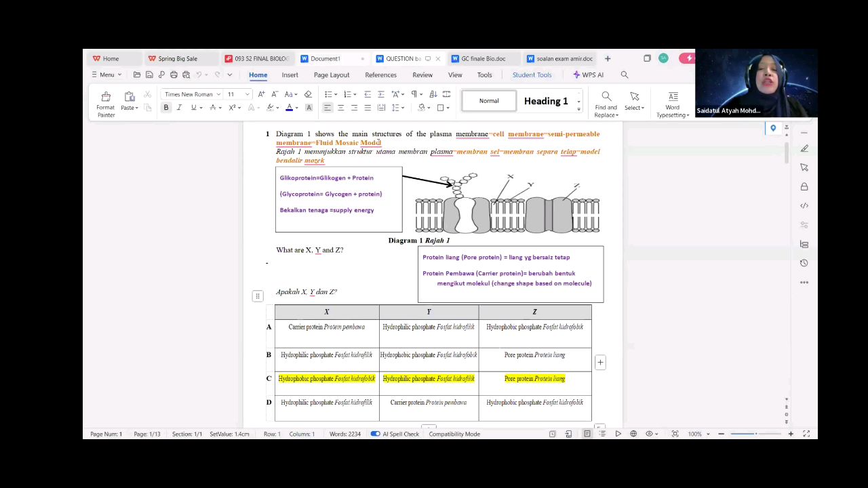The width and height of the screenshot is (868, 488).
Task: Undo the last action
Action: (199, 75)
